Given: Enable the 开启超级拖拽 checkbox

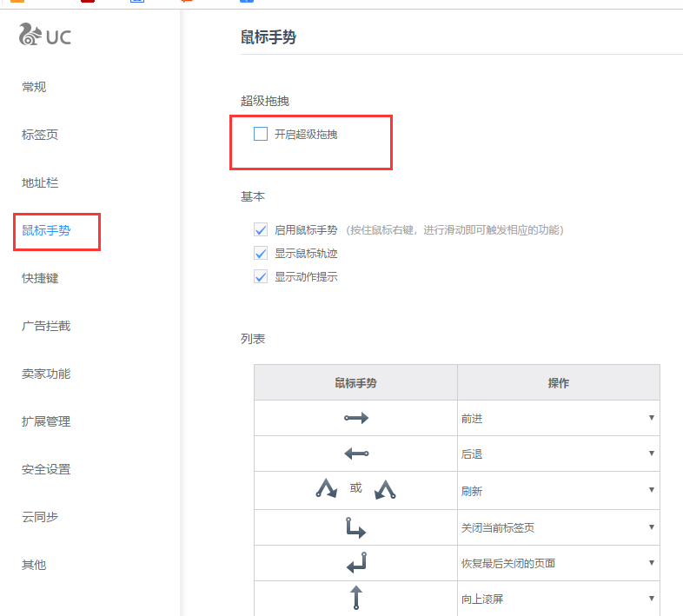Looking at the screenshot, I should pyautogui.click(x=260, y=134).
